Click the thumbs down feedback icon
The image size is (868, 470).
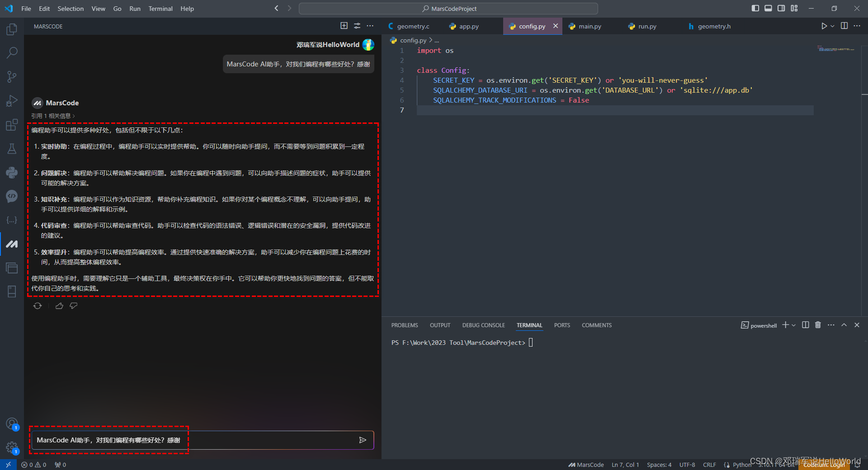[74, 306]
